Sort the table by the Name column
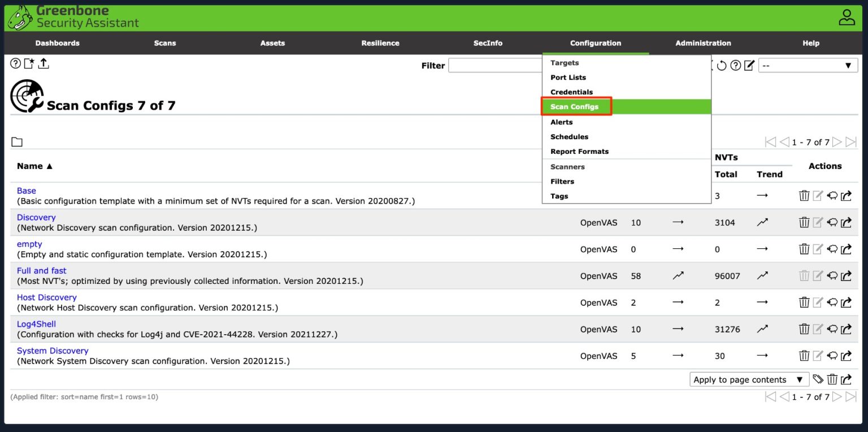 click(34, 166)
